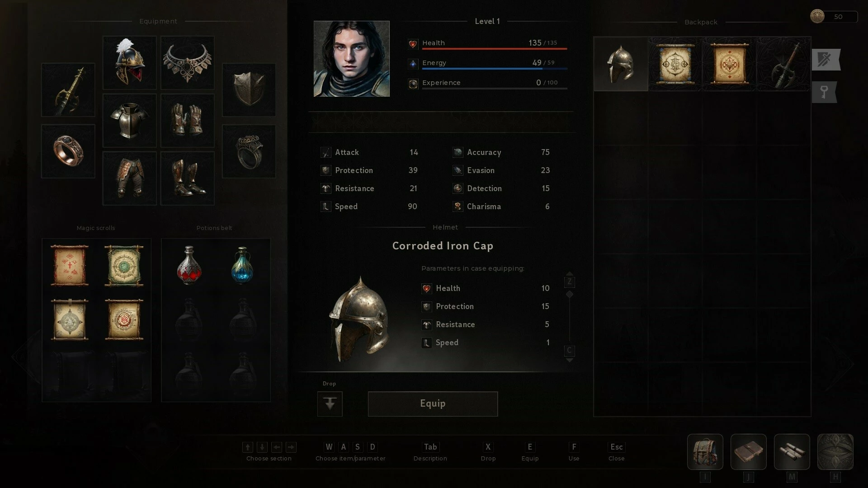The width and height of the screenshot is (868, 488).
Task: Click the Drop item arrow button
Action: point(330,404)
